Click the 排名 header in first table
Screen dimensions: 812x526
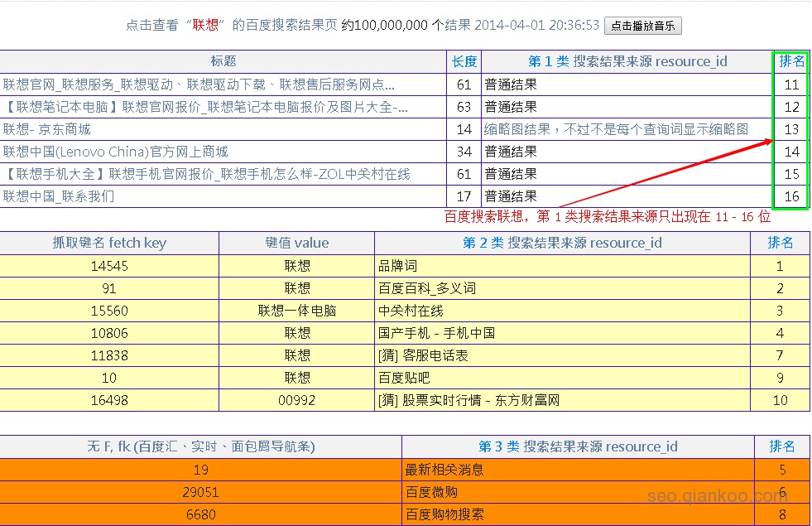(792, 61)
